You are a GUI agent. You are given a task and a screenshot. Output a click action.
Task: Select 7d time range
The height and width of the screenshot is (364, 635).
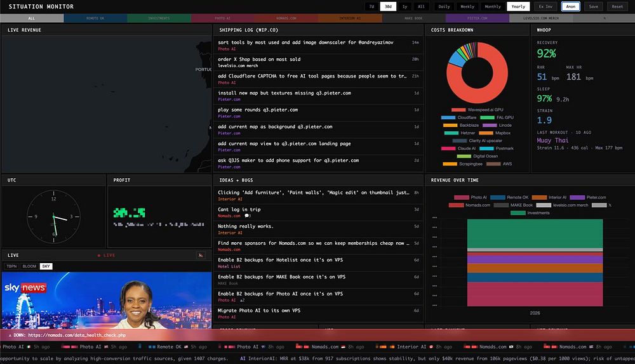tap(371, 6)
